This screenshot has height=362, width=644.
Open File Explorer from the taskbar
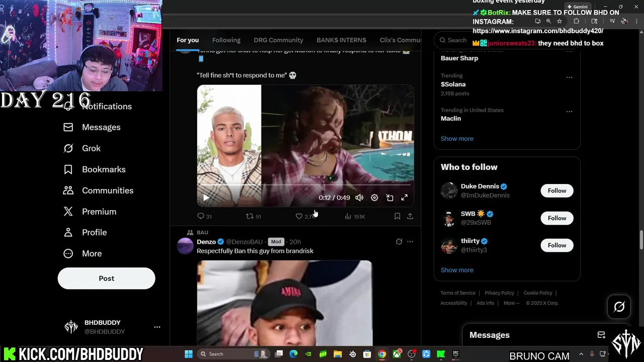[338, 354]
